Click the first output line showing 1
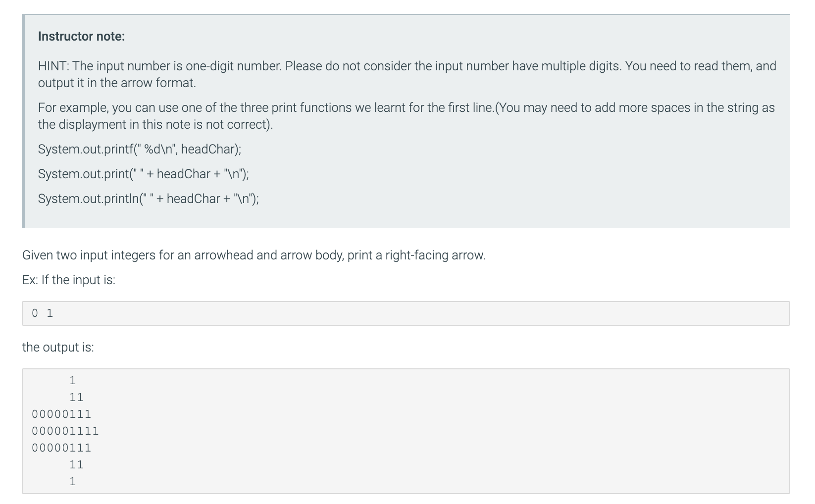This screenshot has height=504, width=815. coord(73,380)
